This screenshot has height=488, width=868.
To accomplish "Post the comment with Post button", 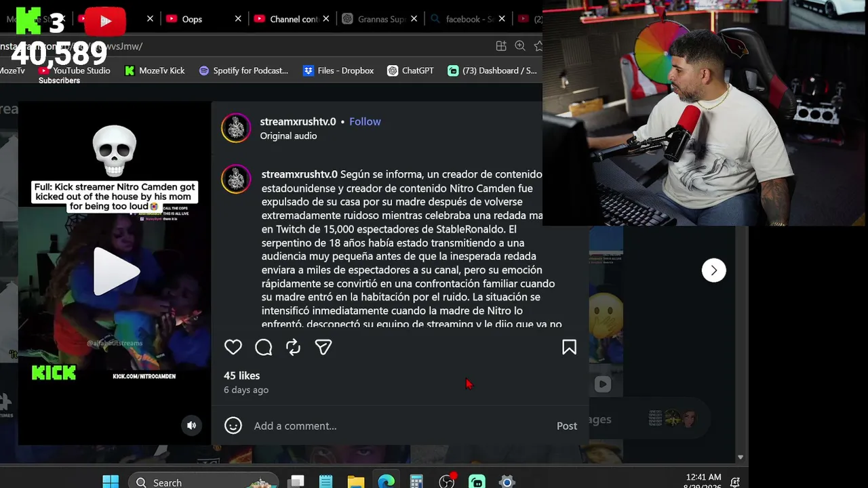I will [x=567, y=426].
